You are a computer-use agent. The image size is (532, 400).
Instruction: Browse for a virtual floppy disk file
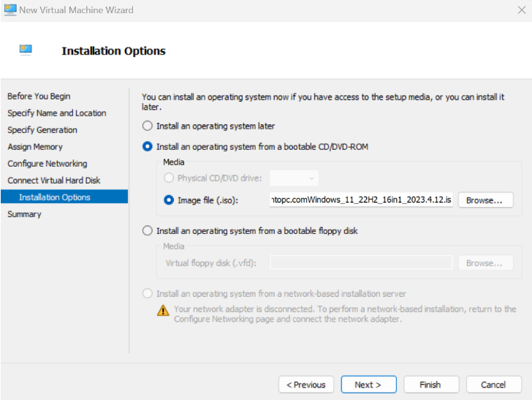tap(485, 263)
